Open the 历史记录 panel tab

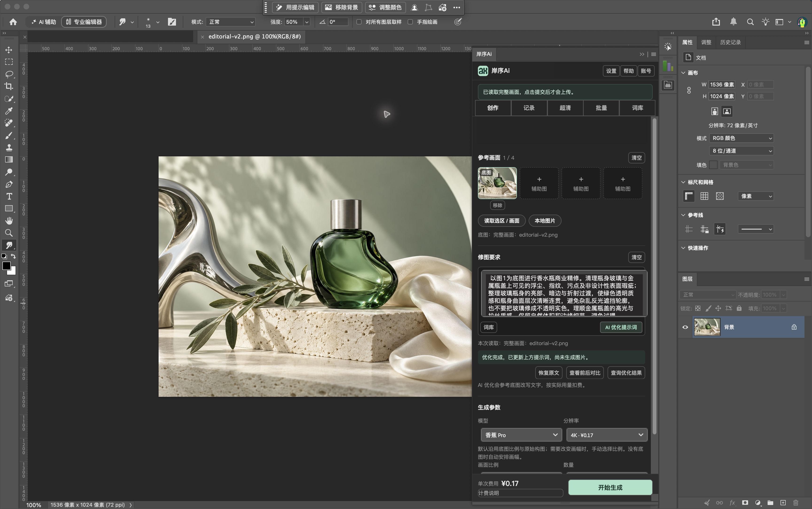coord(730,42)
